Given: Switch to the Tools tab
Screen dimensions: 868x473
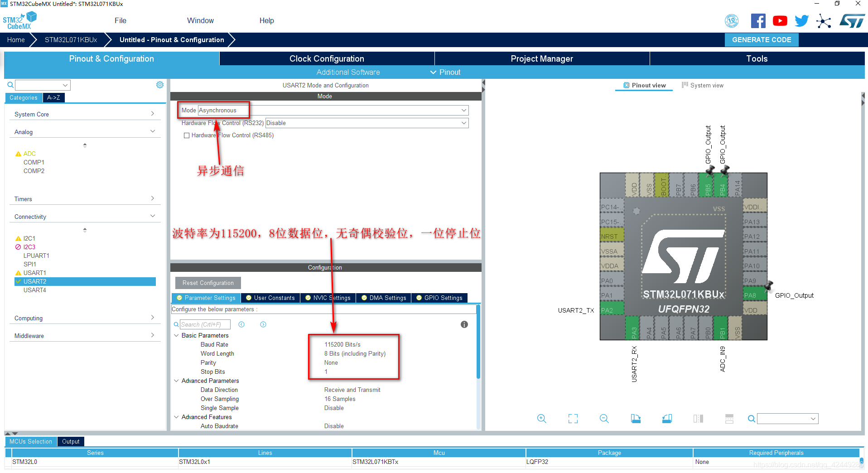Looking at the screenshot, I should tap(757, 58).
